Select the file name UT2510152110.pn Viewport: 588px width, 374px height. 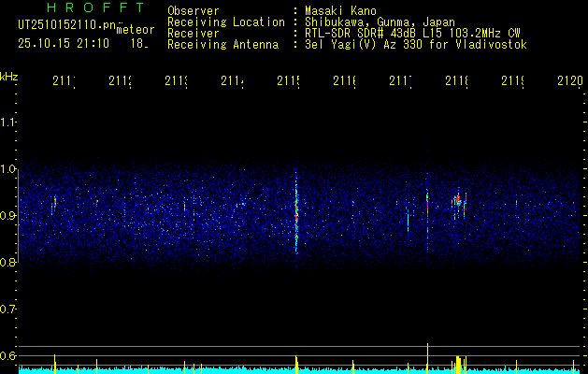(x=66, y=25)
